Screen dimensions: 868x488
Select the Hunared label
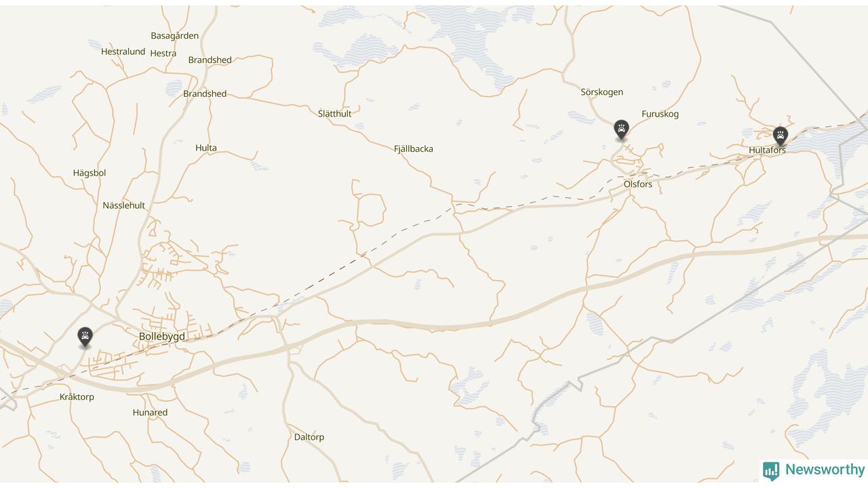[x=150, y=413]
